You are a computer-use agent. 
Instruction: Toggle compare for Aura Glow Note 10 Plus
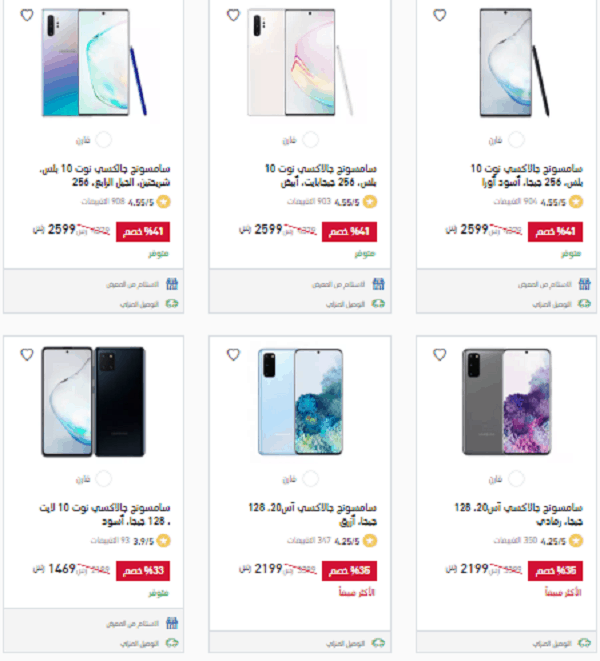tap(104, 140)
